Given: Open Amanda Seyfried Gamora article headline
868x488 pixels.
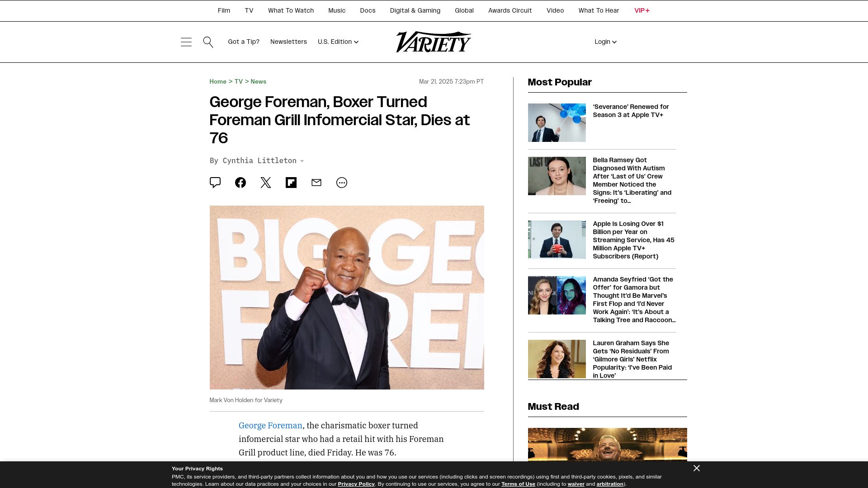Looking at the screenshot, I should coord(634,300).
